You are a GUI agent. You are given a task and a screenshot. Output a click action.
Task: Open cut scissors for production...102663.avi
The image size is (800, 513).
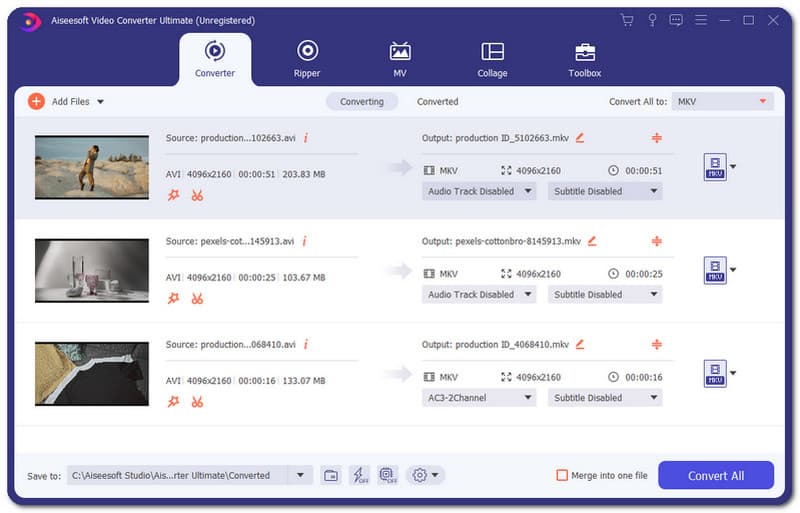tap(197, 195)
